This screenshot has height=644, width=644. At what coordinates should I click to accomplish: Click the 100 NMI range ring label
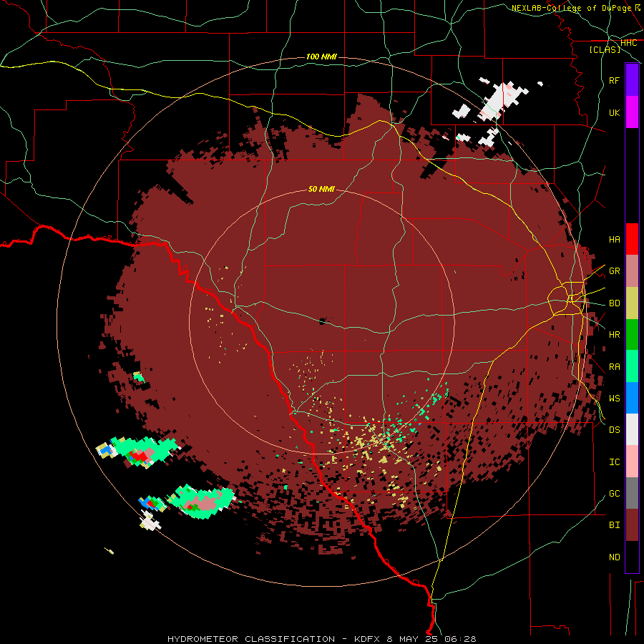(x=321, y=57)
